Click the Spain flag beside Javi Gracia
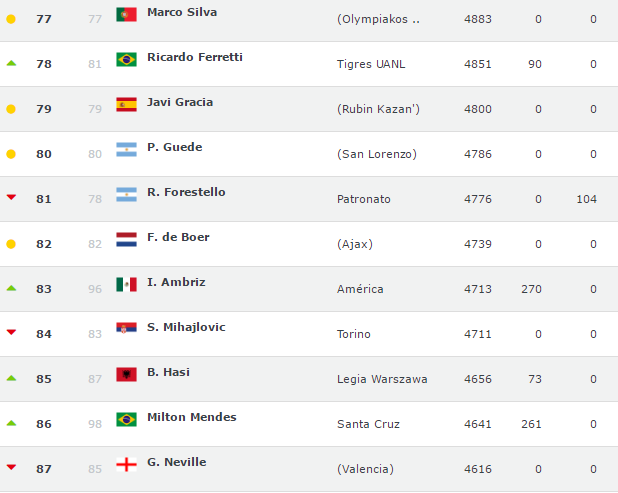The width and height of the screenshot is (618, 493). [126, 104]
